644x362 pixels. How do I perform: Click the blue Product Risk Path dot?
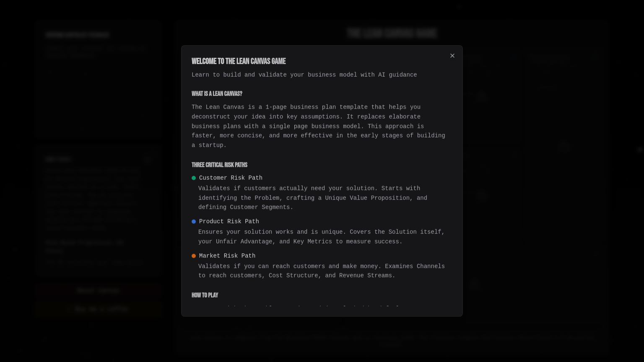coord(194,222)
